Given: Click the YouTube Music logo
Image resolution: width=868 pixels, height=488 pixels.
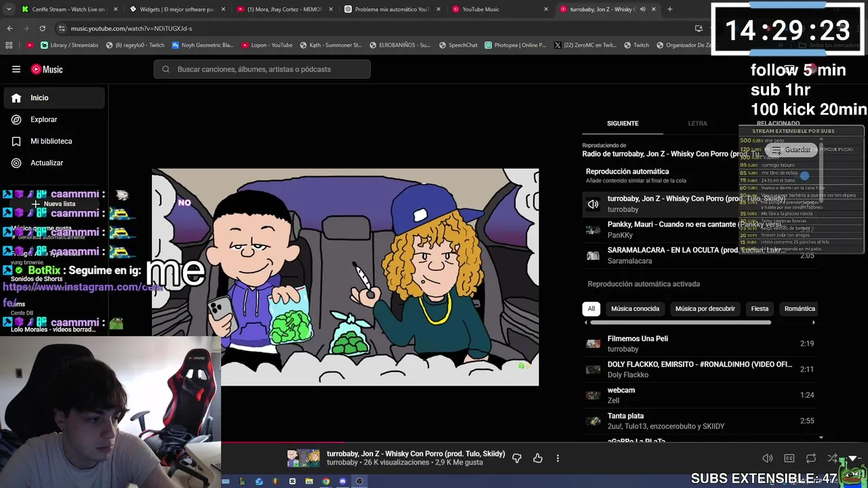Looking at the screenshot, I should coord(47,69).
